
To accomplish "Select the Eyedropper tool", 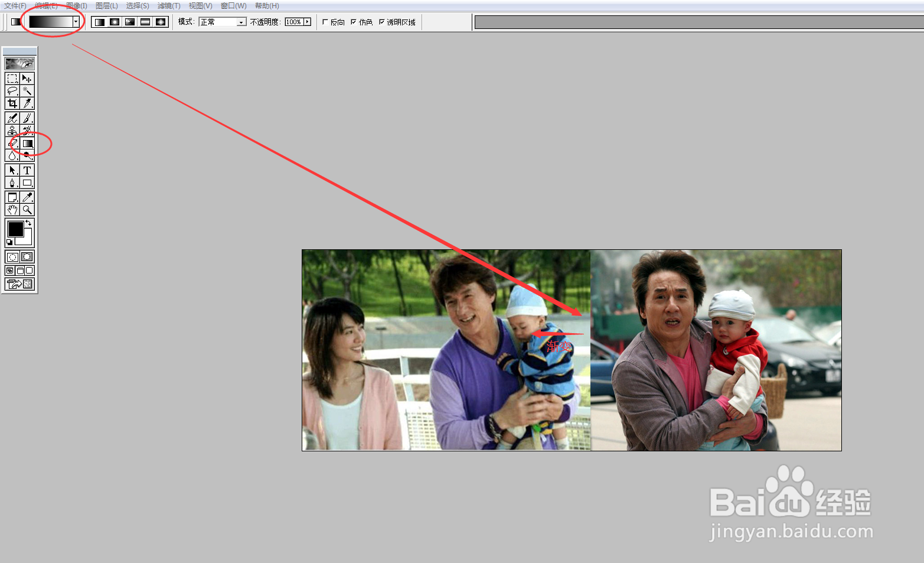I will tap(27, 197).
